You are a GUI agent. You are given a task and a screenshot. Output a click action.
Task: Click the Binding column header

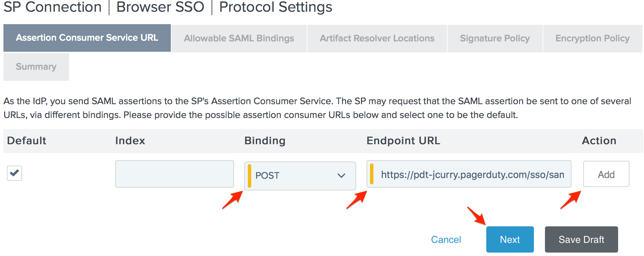coord(265,141)
